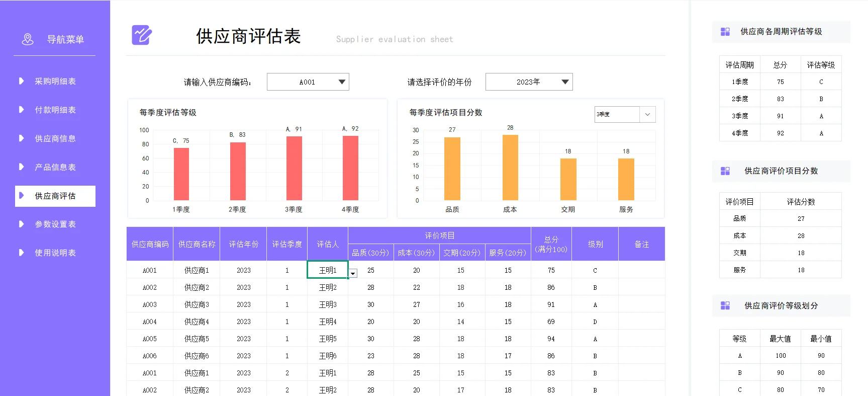Click the 1季度 red bar labeled C, 75
Screen dimensions: 868x396
pyautogui.click(x=181, y=174)
